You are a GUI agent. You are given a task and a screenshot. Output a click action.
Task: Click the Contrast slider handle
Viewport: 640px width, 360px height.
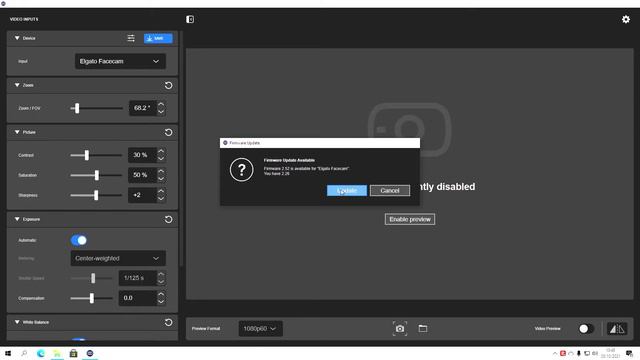tap(87, 155)
